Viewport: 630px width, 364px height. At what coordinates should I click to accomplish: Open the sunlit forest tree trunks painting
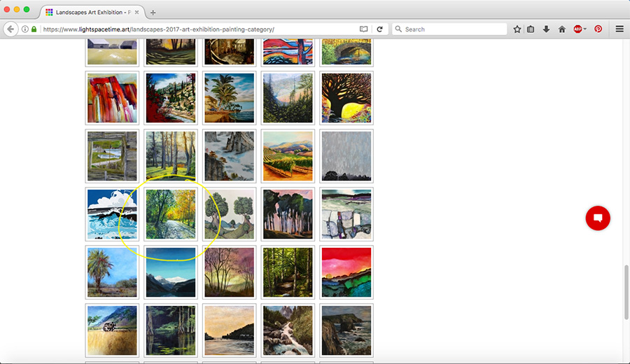(x=171, y=156)
